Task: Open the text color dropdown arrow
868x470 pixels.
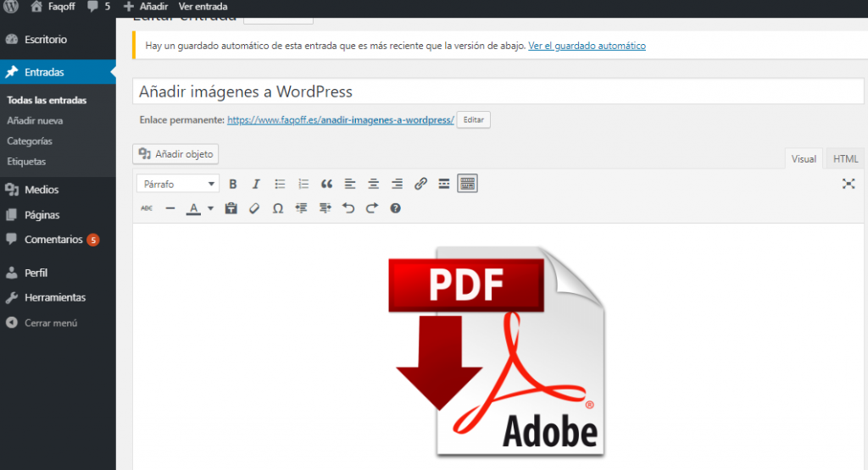Action: [210, 208]
